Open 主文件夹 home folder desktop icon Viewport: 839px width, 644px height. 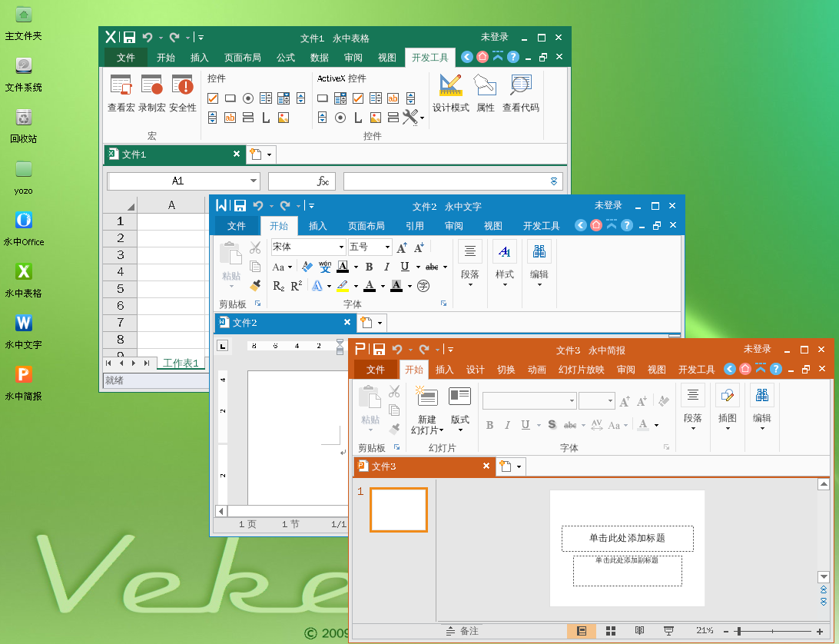pos(23,24)
